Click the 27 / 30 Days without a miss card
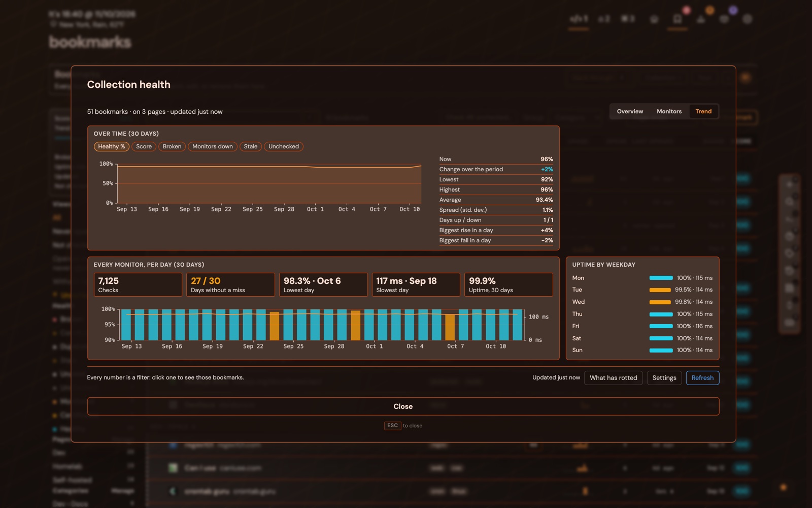This screenshot has width=812, height=508. coord(230,284)
